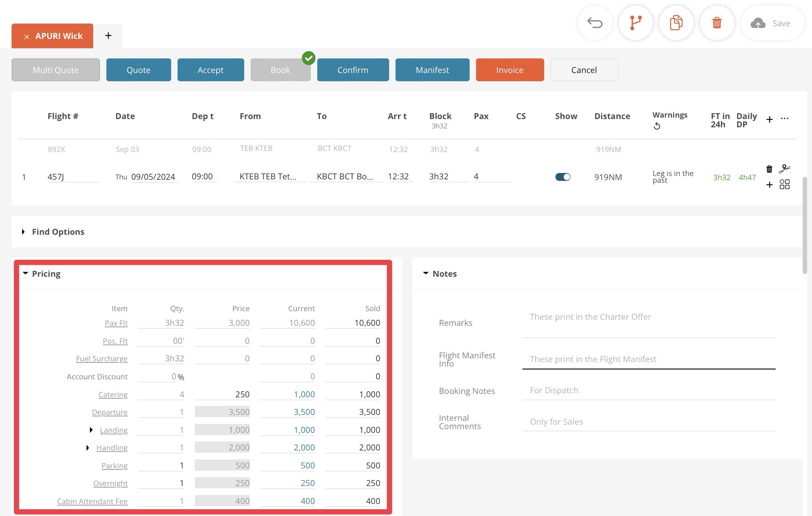Viewport: 812px width, 516px height.
Task: Delete leg 1 with trash icon
Action: pos(769,169)
